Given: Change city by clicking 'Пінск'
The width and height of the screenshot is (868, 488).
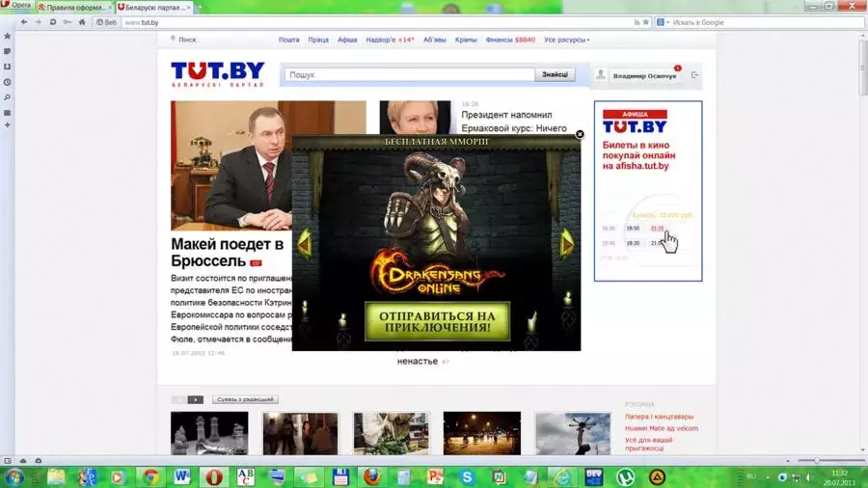Looking at the screenshot, I should tap(187, 40).
